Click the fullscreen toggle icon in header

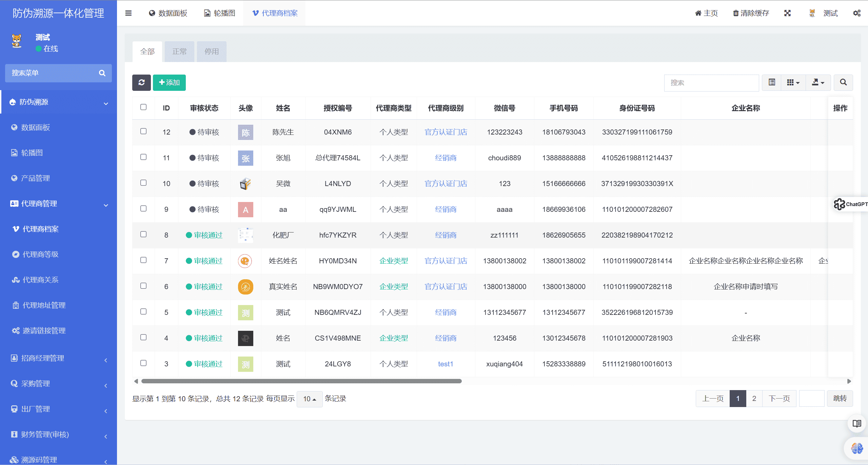(787, 13)
